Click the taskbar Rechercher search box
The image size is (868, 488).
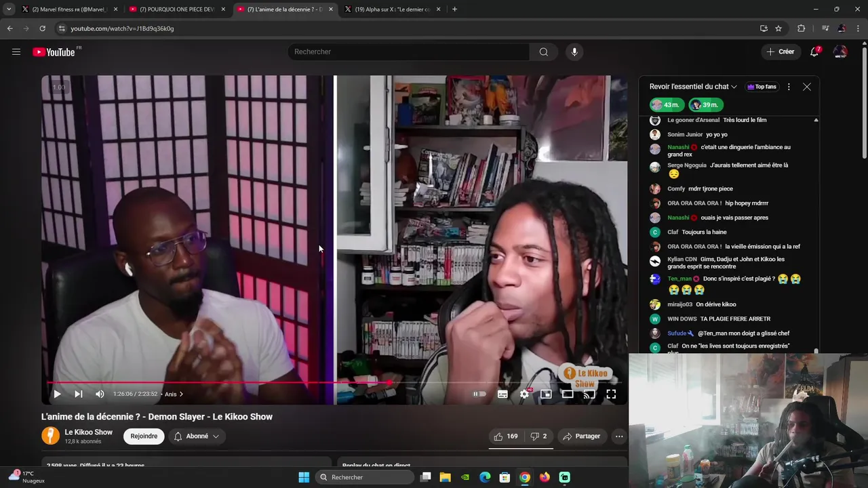(365, 477)
